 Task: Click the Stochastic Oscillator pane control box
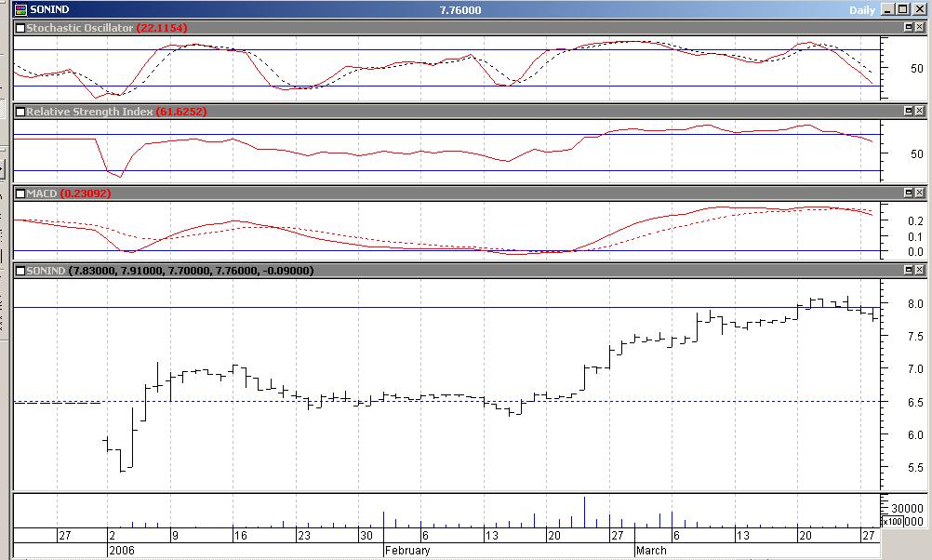pyautogui.click(x=20, y=28)
